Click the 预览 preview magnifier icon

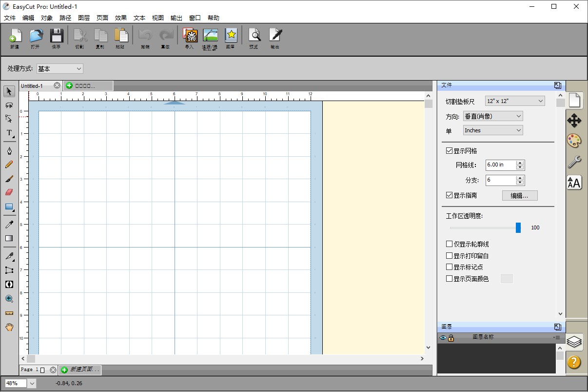254,36
